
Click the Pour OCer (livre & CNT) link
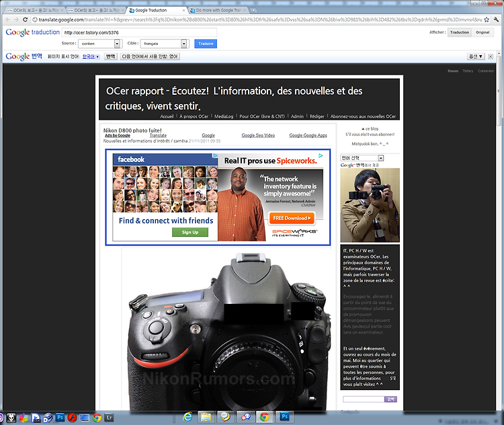(x=262, y=116)
